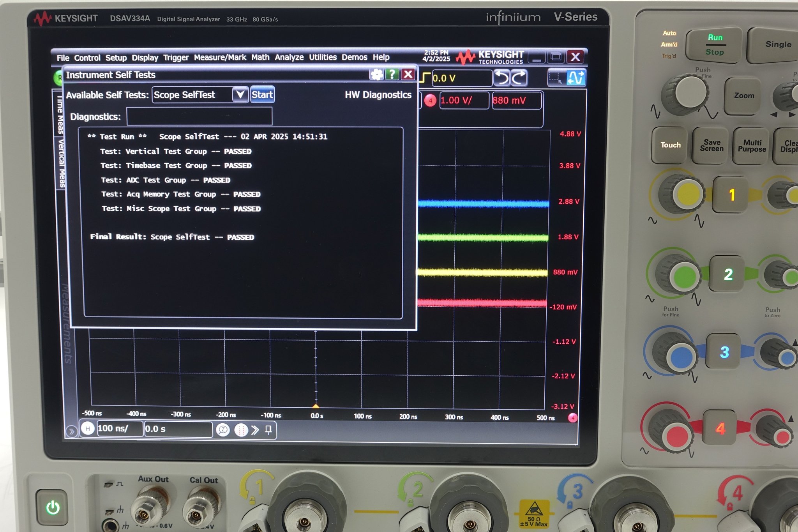
Task: Open the Setup menu
Action: click(116, 58)
